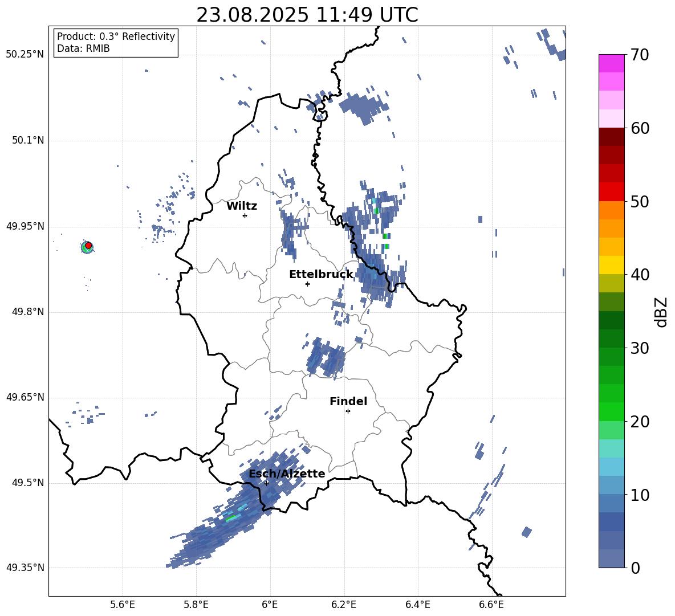Click the colorbar tick value 70
675x616 pixels.
[x=640, y=55]
